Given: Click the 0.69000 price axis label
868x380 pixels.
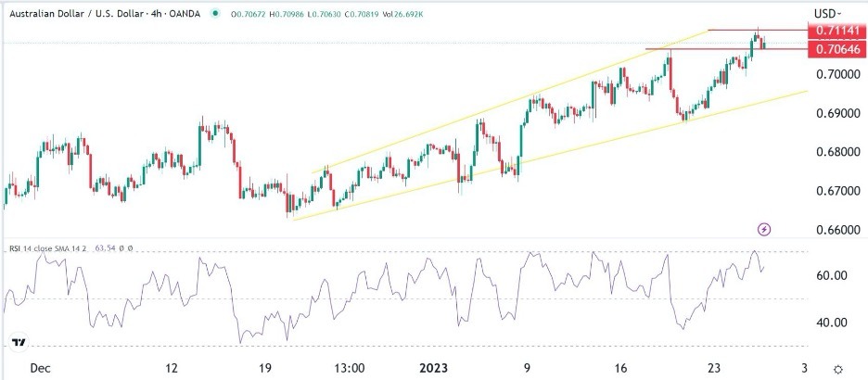Looking at the screenshot, I should coord(836,113).
